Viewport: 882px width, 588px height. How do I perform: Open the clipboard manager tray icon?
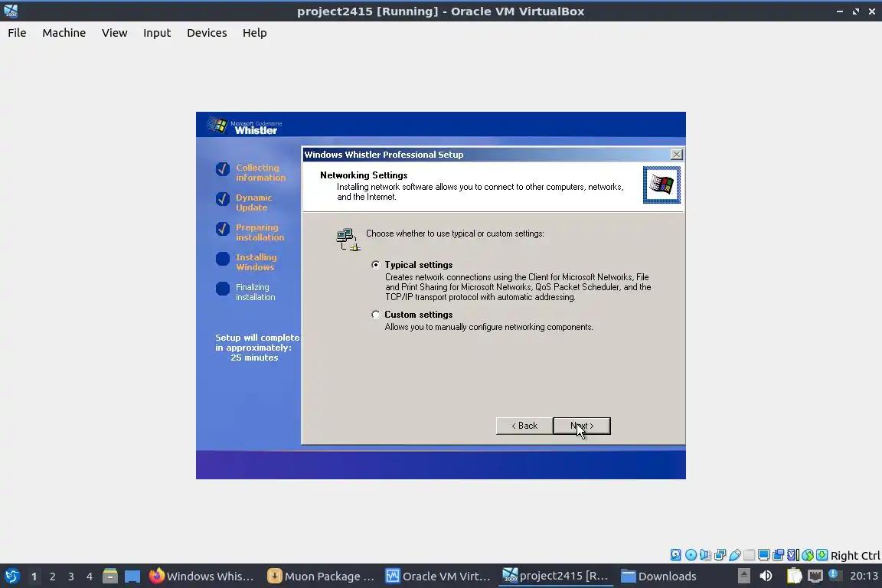coord(794,576)
